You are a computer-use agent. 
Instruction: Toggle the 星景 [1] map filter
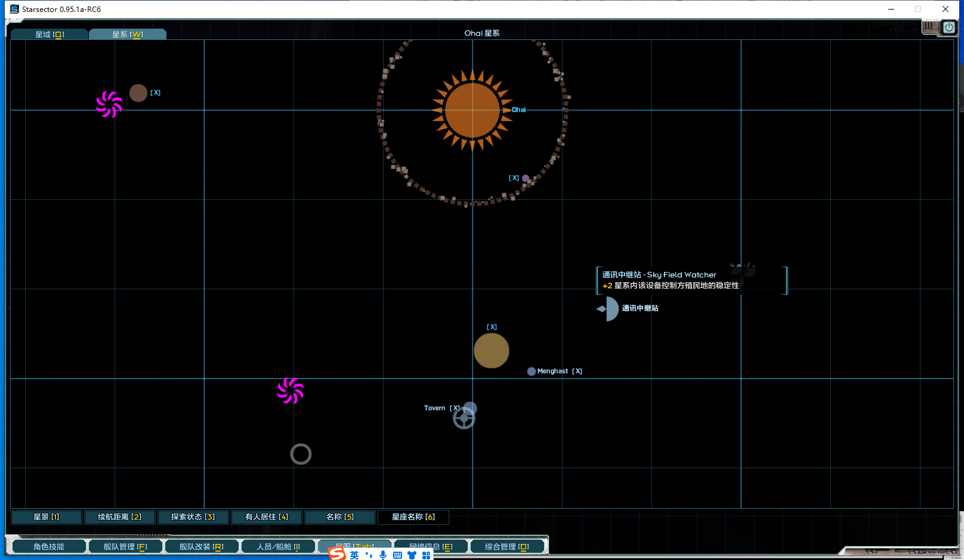[47, 517]
